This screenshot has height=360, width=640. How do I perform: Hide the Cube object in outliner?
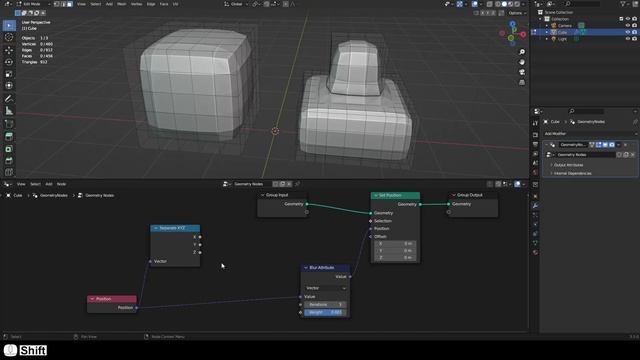coord(628,32)
